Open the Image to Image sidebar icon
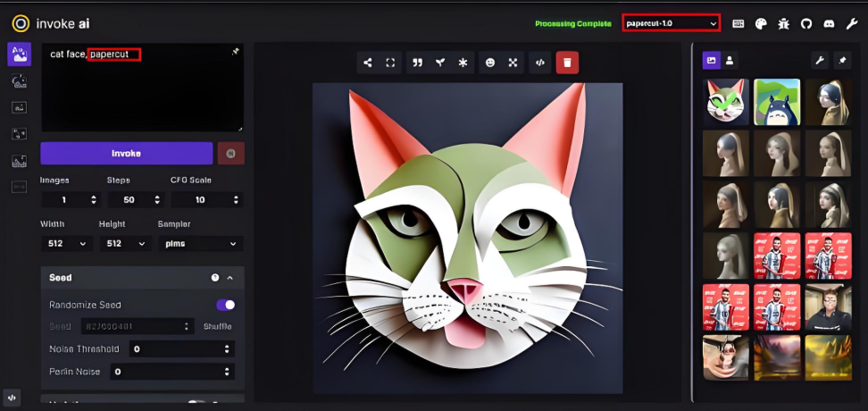Image resolution: width=868 pixels, height=411 pixels. pyautogui.click(x=19, y=81)
